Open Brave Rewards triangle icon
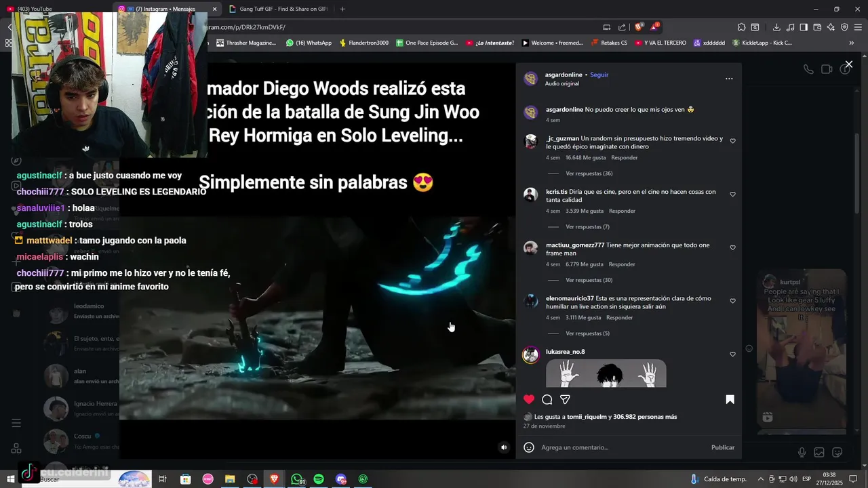 pos(654,27)
